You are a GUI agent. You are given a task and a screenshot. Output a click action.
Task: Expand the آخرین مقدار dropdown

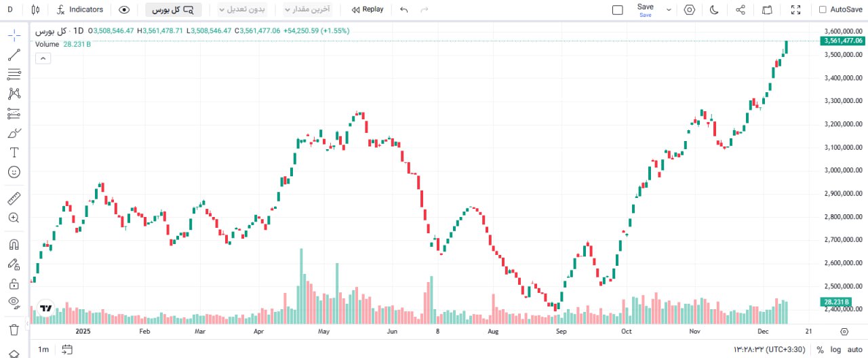click(x=307, y=9)
